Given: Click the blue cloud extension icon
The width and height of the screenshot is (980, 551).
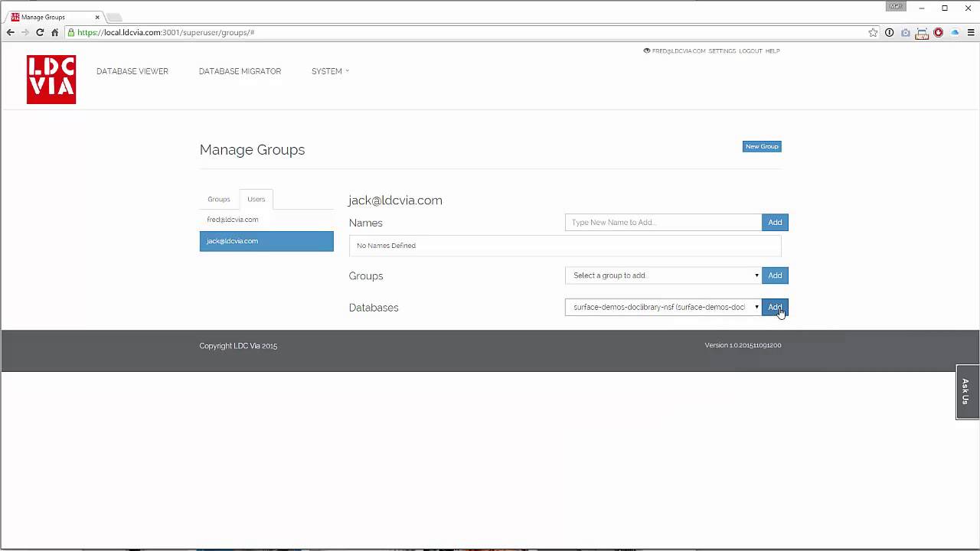Looking at the screenshot, I should (955, 32).
